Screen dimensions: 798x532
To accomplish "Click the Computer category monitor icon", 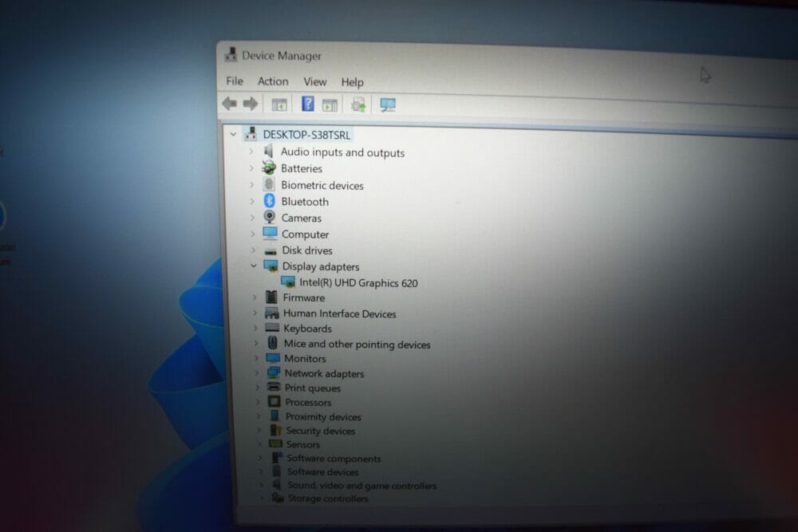I will click(270, 234).
